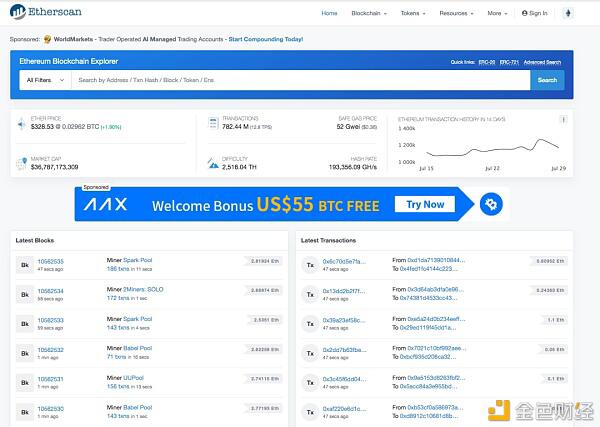Screen dimensions: 600x427
Task: Focus the address search field
Action: 301,80
